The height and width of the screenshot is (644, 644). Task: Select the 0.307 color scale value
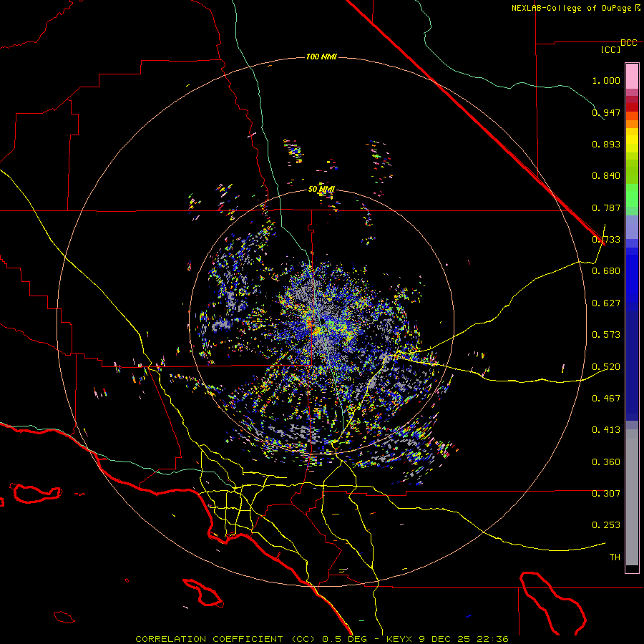click(x=606, y=494)
